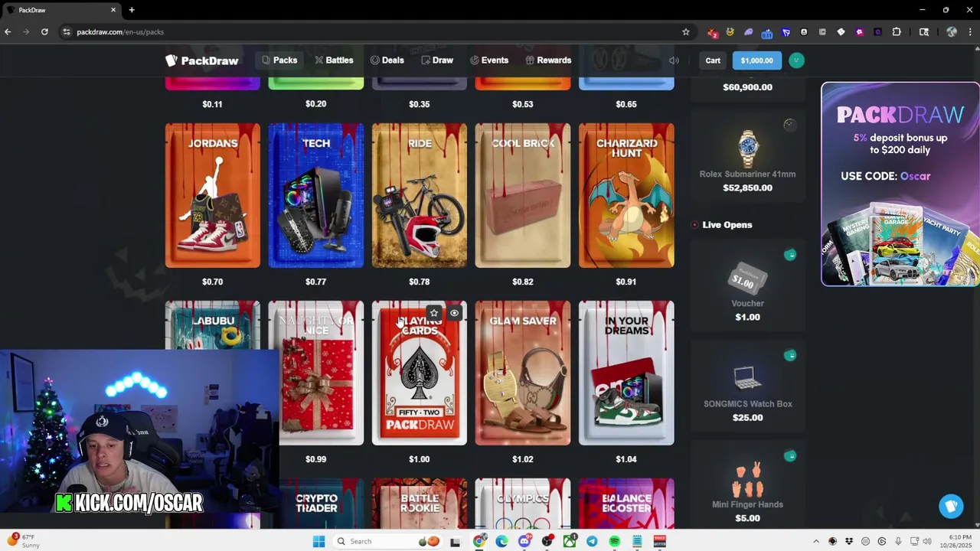Close the PackDraw browser tab
Screen dimensions: 980x551
point(113,10)
